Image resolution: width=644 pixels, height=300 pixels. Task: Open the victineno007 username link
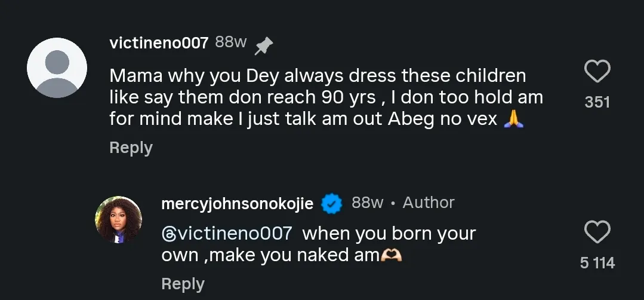tap(159, 43)
